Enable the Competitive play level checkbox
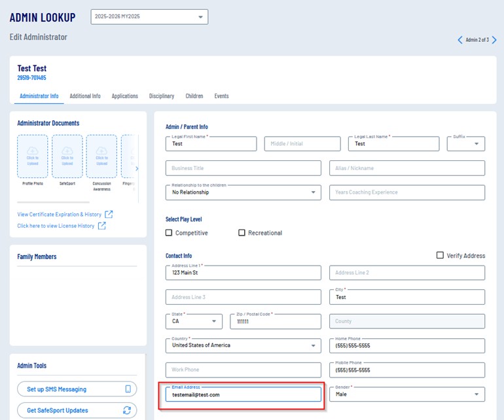 [169, 233]
